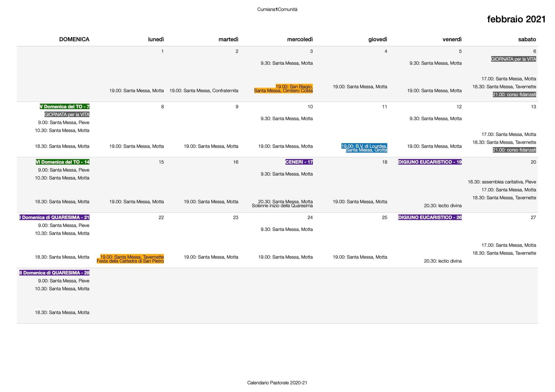Click the Santa Messa, Confraternita entry on Tuesday 2
The width and height of the screenshot is (555, 392).
[x=204, y=91]
